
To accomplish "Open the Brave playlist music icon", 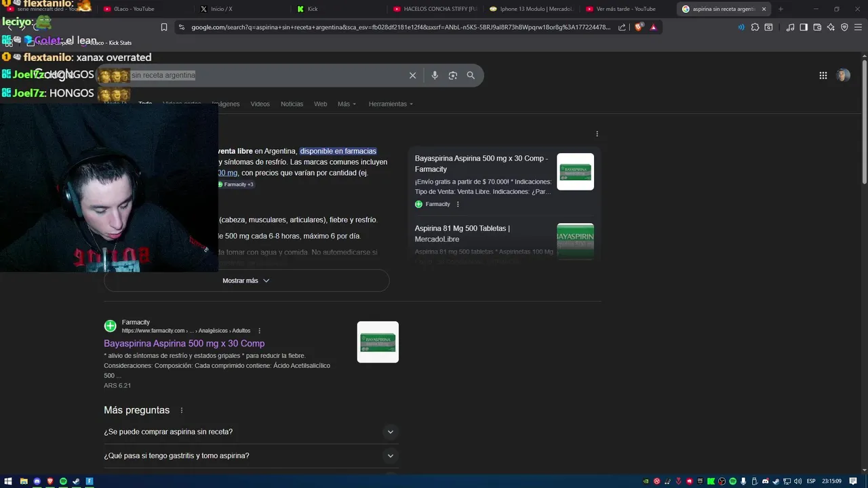I will coord(790,27).
